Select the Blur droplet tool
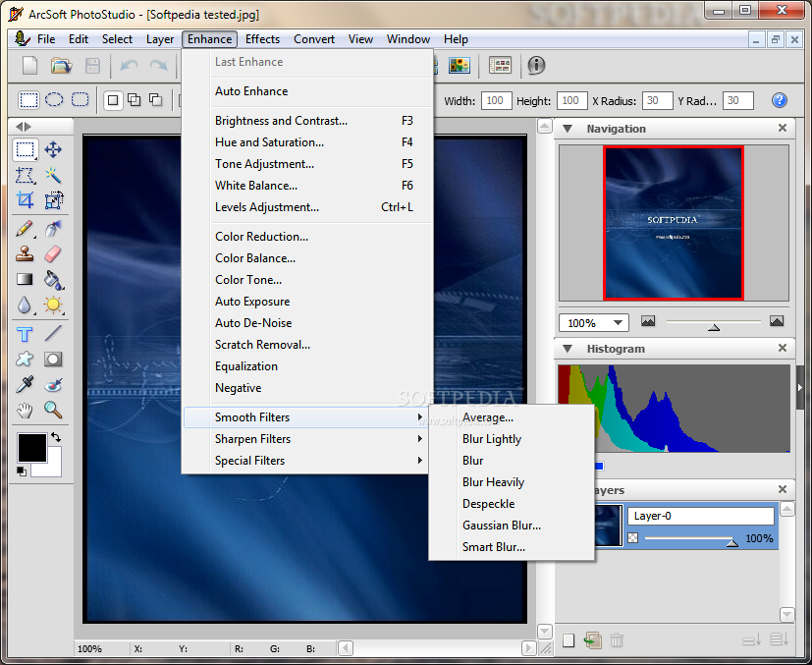Viewport: 812px width, 665px height. [x=25, y=305]
